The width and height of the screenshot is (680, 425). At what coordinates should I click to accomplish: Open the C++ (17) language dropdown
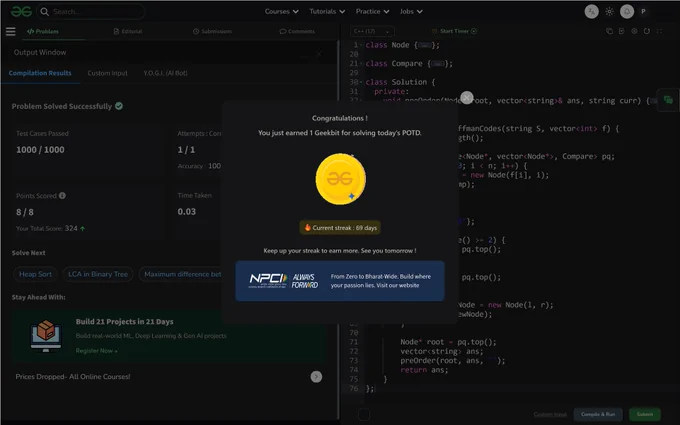click(x=373, y=31)
